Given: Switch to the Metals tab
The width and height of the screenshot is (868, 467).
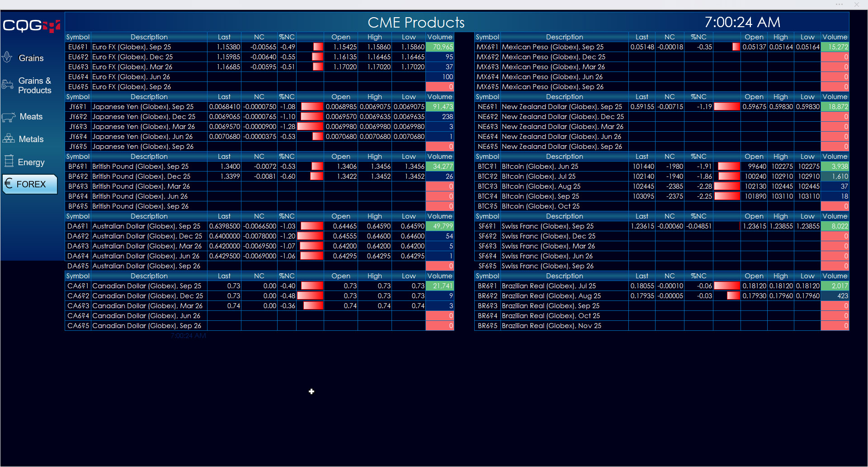Looking at the screenshot, I should coord(30,139).
